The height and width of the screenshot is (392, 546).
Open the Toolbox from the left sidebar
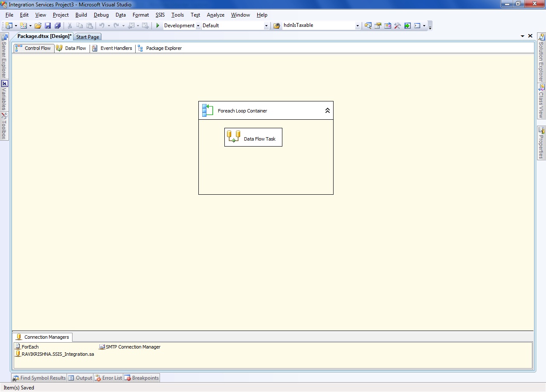pyautogui.click(x=4, y=126)
